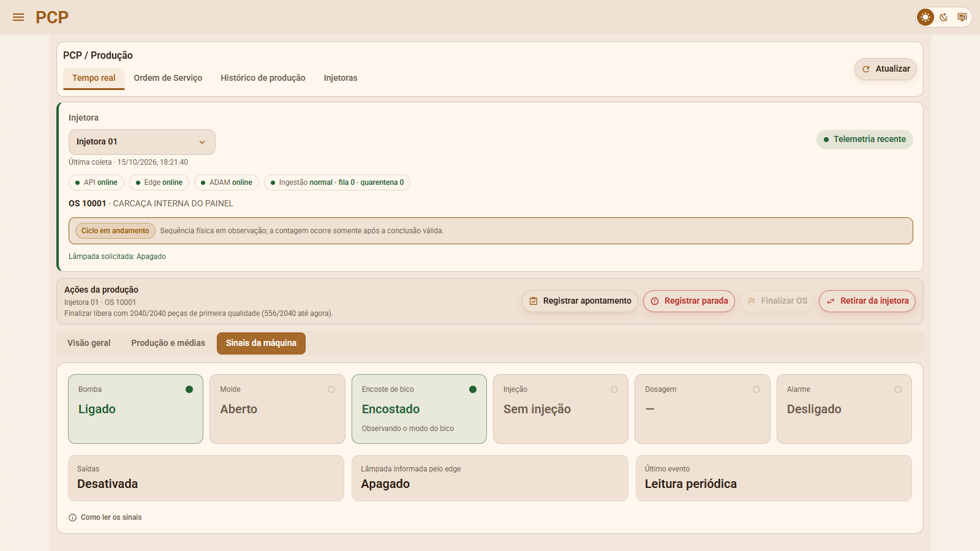Image resolution: width=980 pixels, height=551 pixels.
Task: Open the Como ler os sinais link
Action: click(111, 517)
